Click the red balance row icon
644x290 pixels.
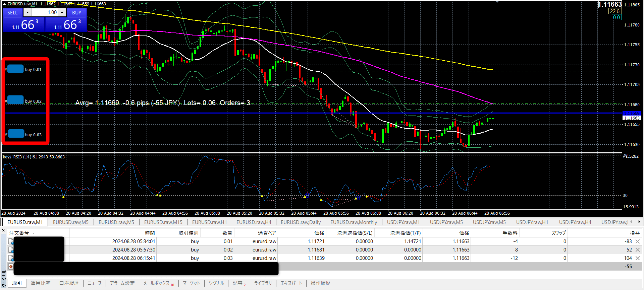click(11, 267)
